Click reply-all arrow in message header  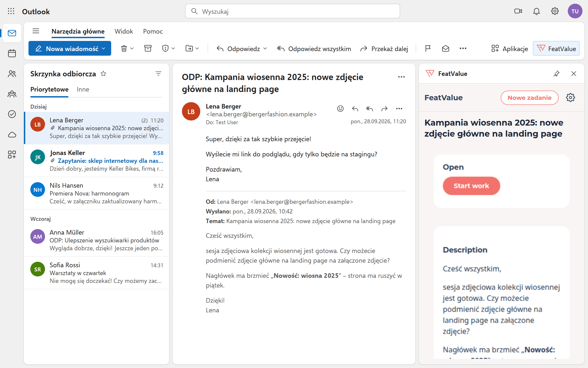click(370, 109)
